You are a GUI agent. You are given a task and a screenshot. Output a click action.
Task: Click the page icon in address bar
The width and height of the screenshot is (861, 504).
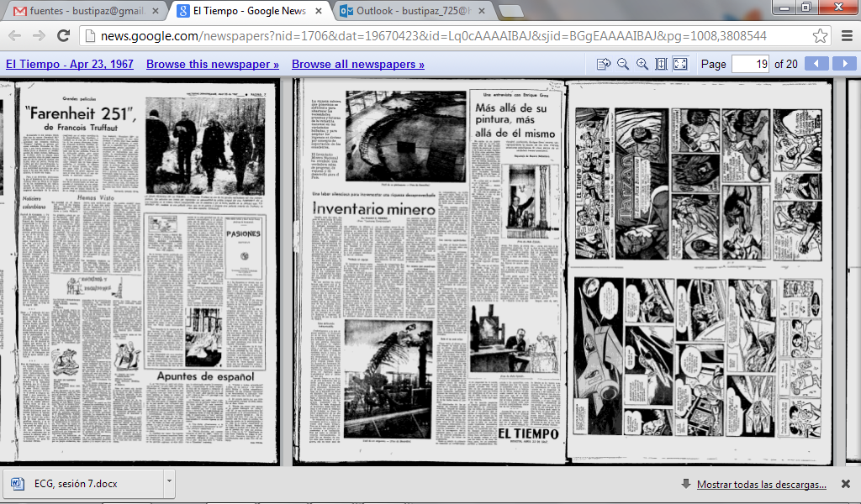tap(90, 36)
